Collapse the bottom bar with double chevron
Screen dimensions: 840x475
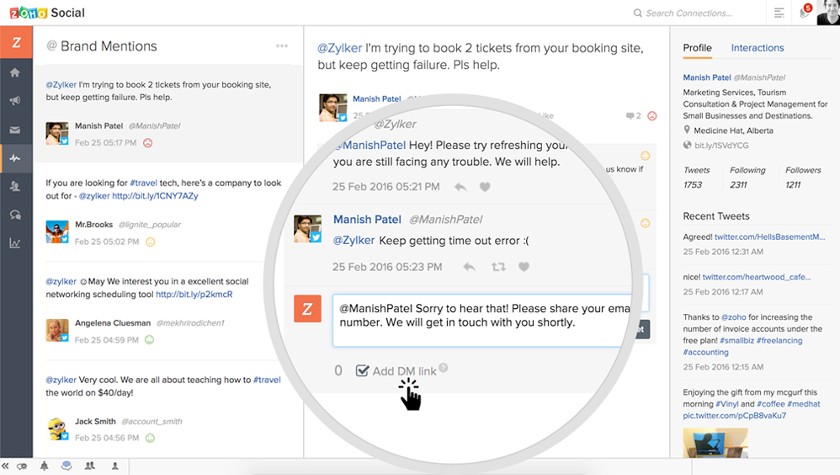pyautogui.click(x=5, y=466)
